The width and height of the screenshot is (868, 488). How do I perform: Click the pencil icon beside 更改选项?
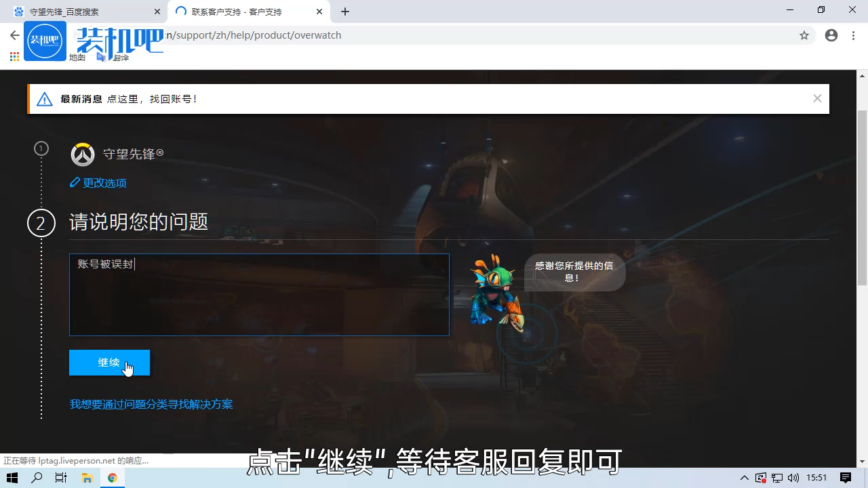pyautogui.click(x=75, y=182)
